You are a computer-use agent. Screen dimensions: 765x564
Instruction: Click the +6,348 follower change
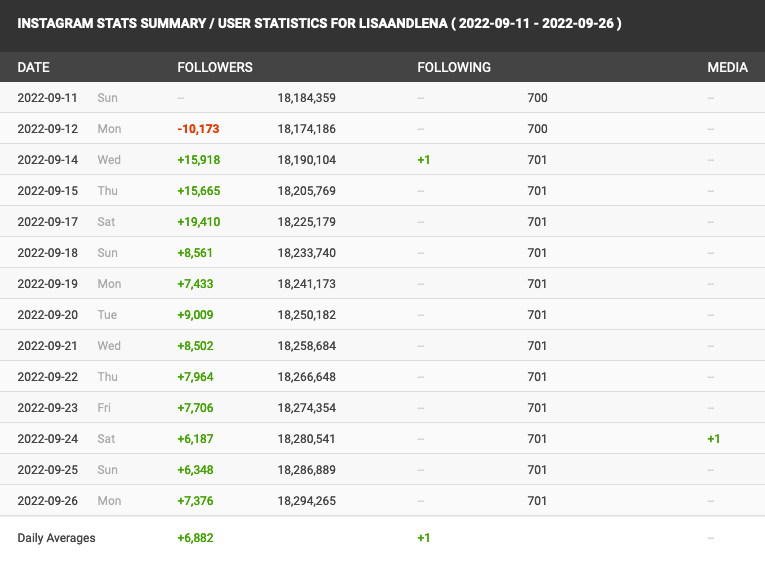tap(195, 470)
